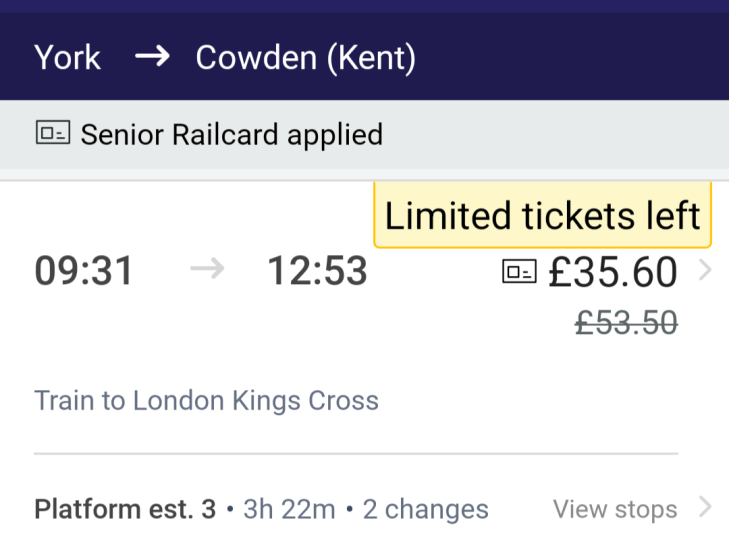Tap the York origin station in the header

(67, 57)
